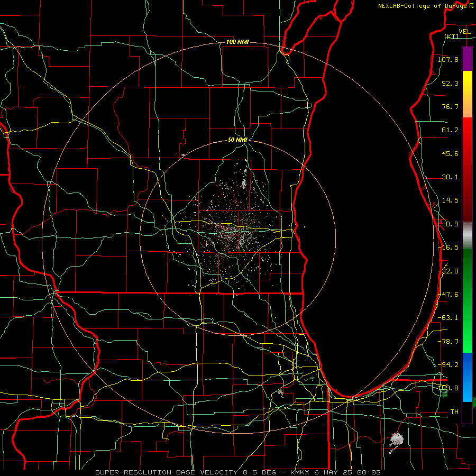Click the NEXLAB-College of DuPage label
The image size is (476, 476).
pos(422,6)
